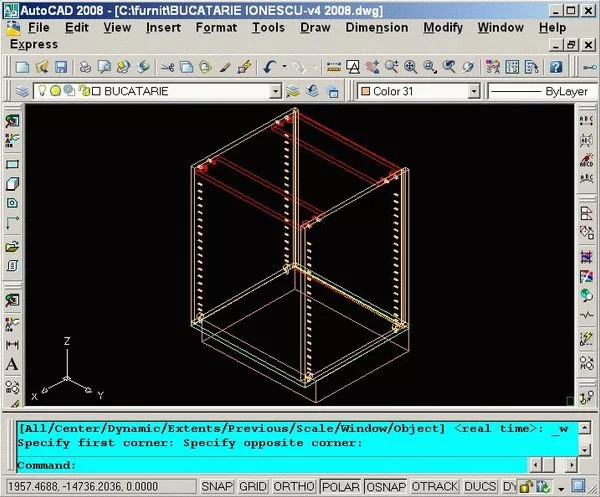Click the New drawing icon
This screenshot has height=497, width=600.
(x=22, y=67)
